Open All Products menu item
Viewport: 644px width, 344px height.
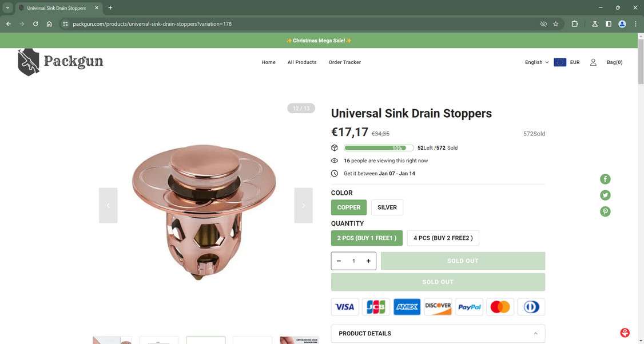pos(302,62)
